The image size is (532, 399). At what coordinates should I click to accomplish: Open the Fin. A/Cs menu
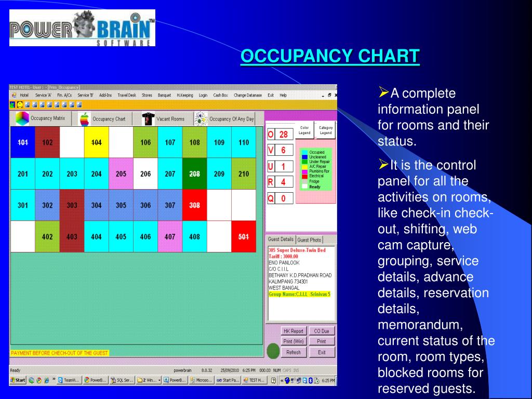pos(64,96)
